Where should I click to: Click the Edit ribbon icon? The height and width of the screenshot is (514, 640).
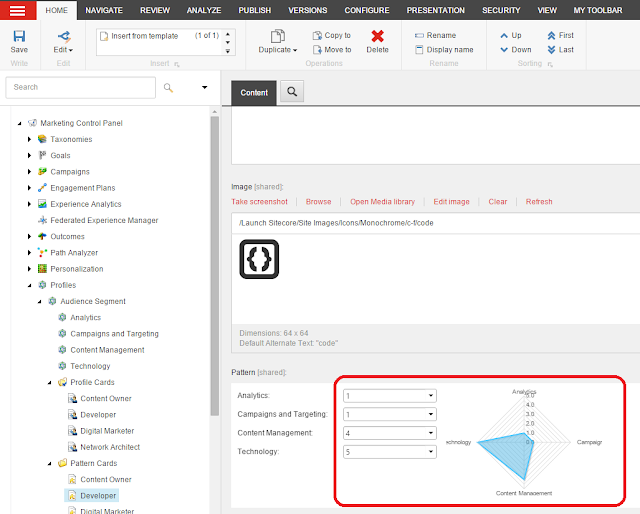(64, 36)
